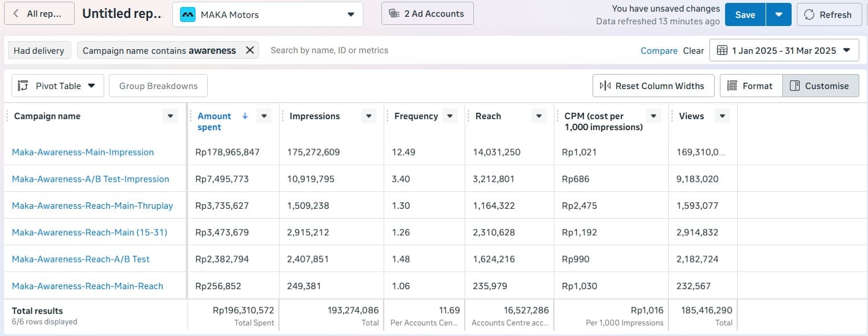Open the 2 Ad Accounts selector

click(427, 13)
